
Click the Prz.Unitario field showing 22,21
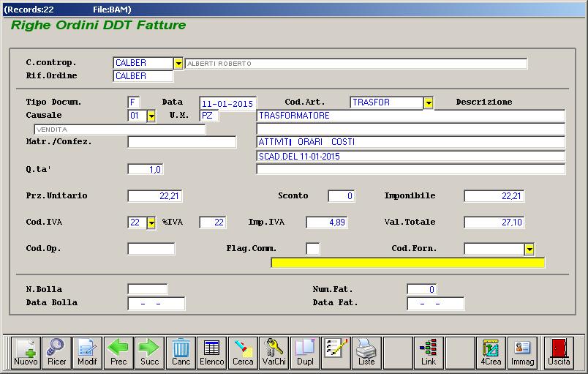[x=155, y=196]
